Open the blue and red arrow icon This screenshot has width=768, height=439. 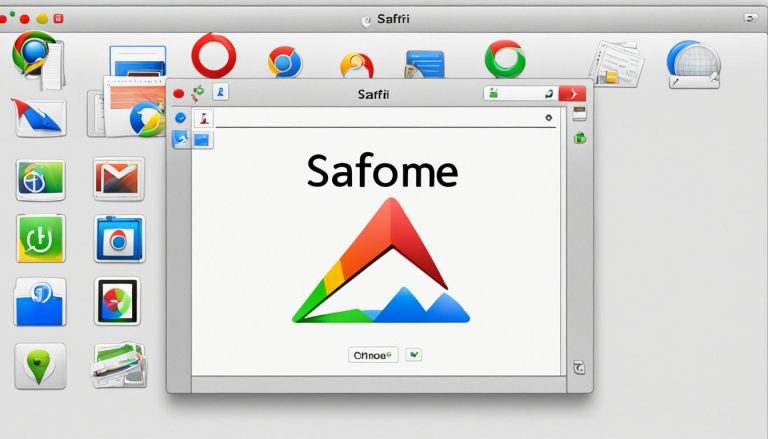[x=39, y=117]
